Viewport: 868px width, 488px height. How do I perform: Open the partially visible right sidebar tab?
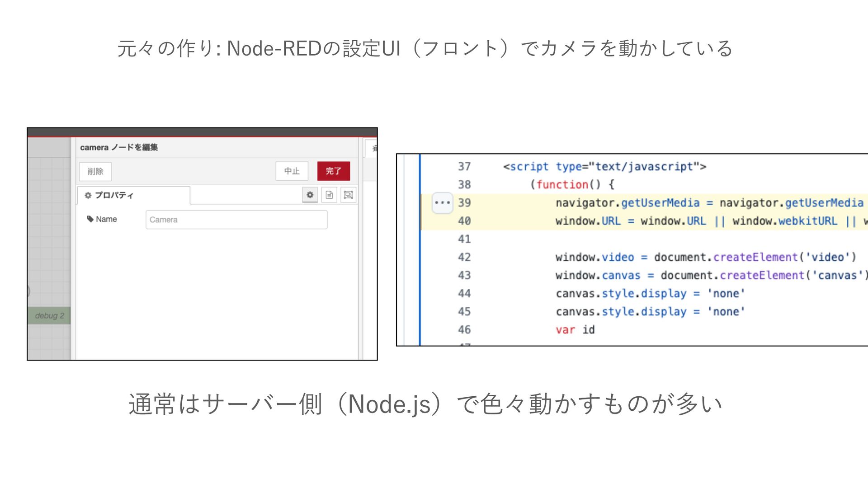(x=372, y=148)
